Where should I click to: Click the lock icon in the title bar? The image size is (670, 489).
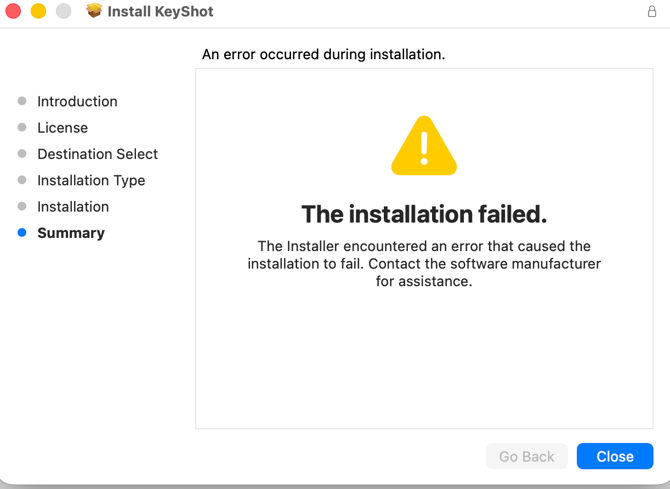[652, 12]
